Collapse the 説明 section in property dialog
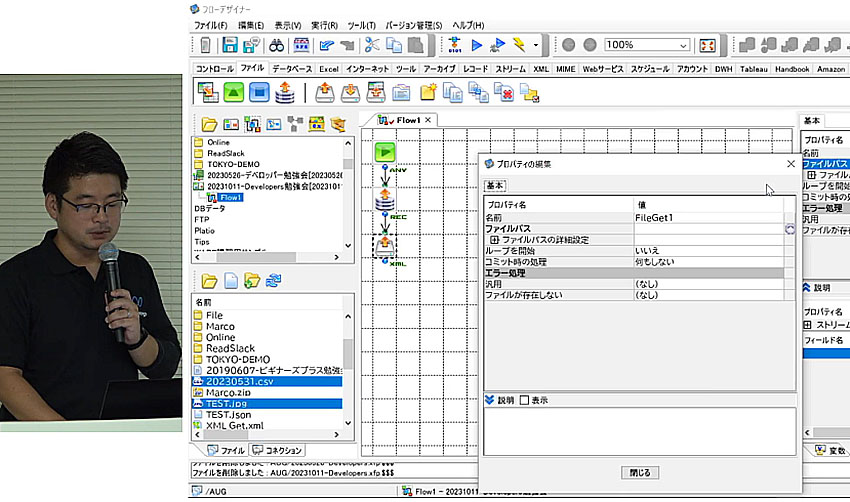Image resolution: width=850 pixels, height=502 pixels. 490,400
